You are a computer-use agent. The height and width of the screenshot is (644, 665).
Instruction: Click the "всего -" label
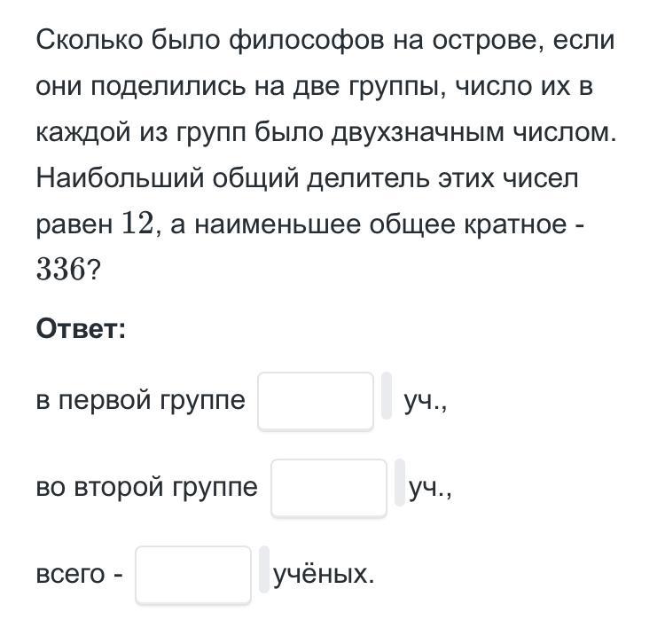pos(80,575)
